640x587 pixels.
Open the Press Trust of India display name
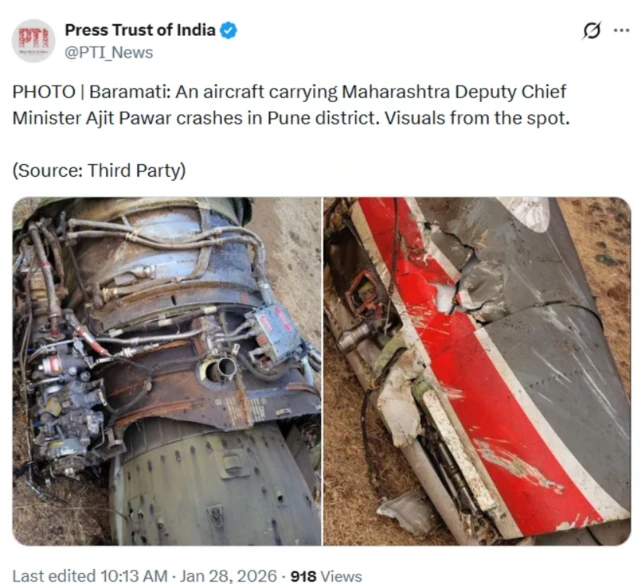click(140, 30)
